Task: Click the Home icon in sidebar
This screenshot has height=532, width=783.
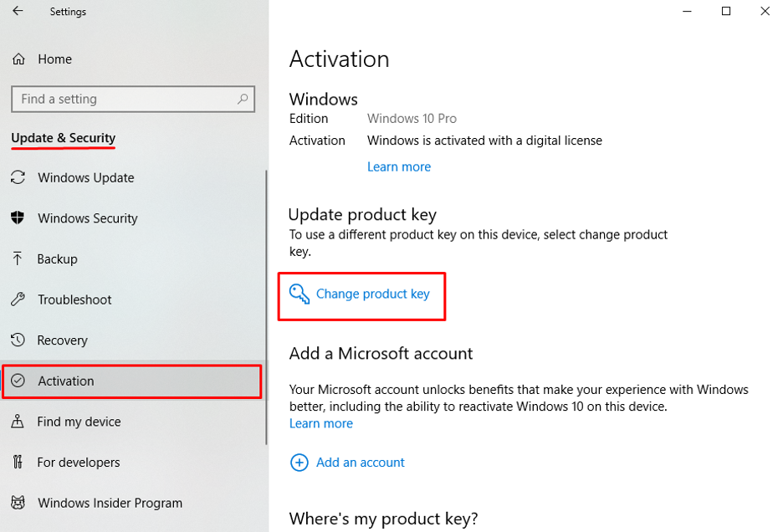Action: click(18, 59)
